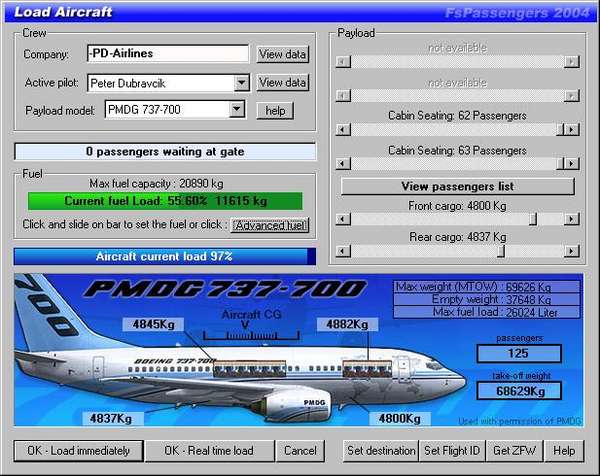Click Max weight (MTOW) 69626 Kg line
The image size is (600, 476).
tap(487, 287)
